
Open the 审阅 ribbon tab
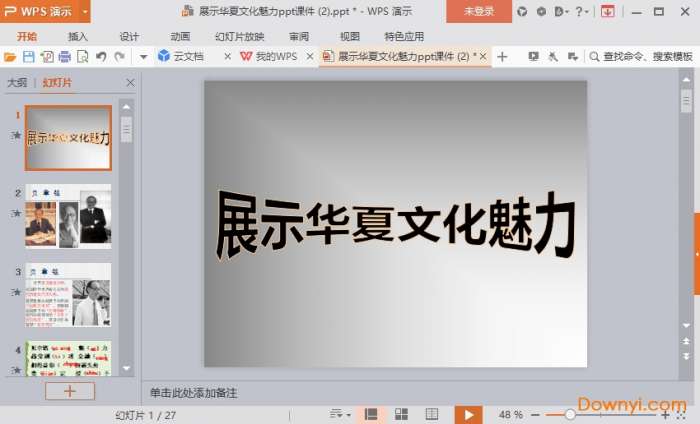(299, 37)
